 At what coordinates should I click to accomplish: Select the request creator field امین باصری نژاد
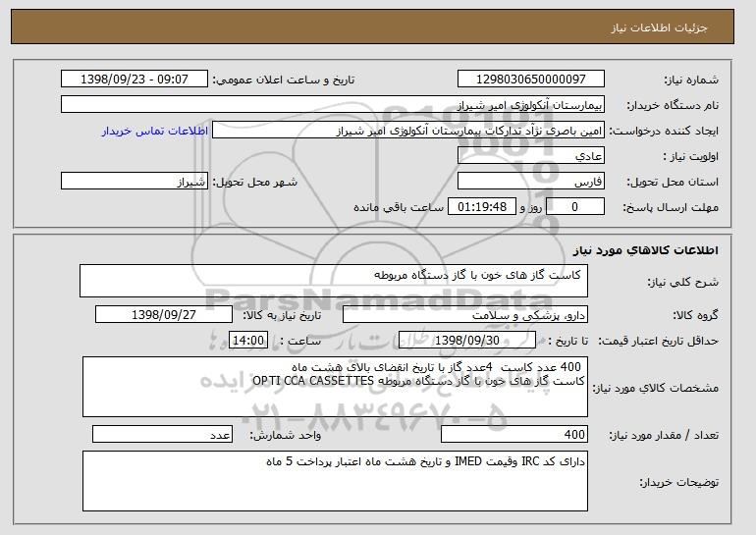click(408, 131)
